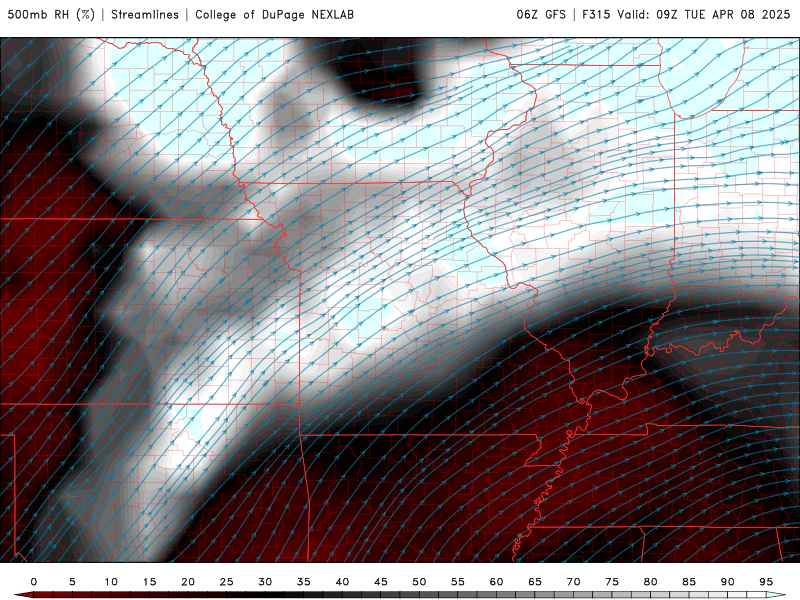Click the "500mb RH (%)" title text
Image resolution: width=800 pixels, height=600 pixels.
(52, 15)
